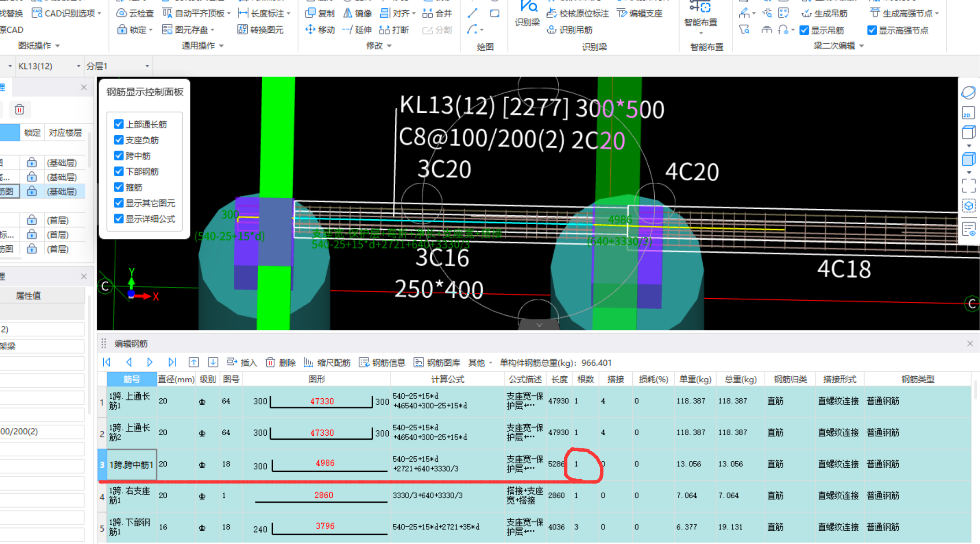The image size is (980, 544).
Task: Select the 镜像 mirror tool
Action: coord(358,13)
